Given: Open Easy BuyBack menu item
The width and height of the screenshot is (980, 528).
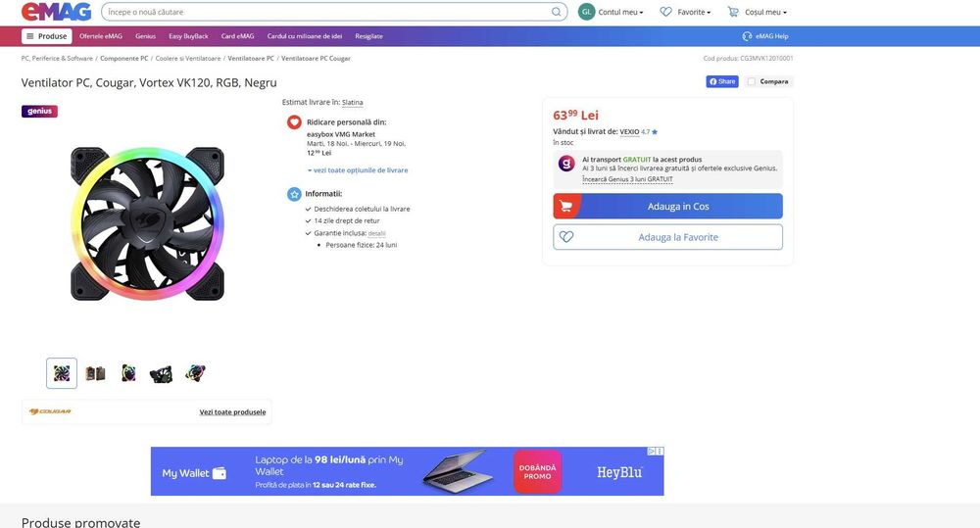Looking at the screenshot, I should pyautogui.click(x=188, y=36).
